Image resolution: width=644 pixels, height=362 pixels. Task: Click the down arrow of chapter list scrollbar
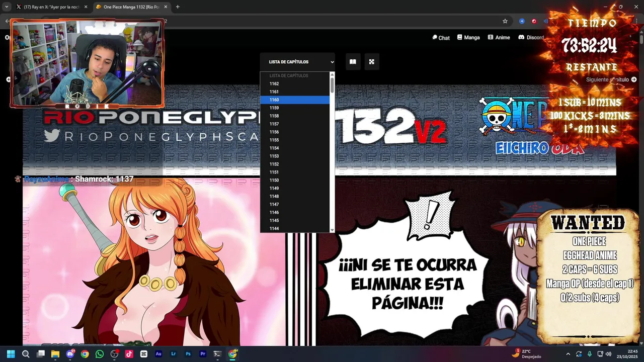point(332,230)
